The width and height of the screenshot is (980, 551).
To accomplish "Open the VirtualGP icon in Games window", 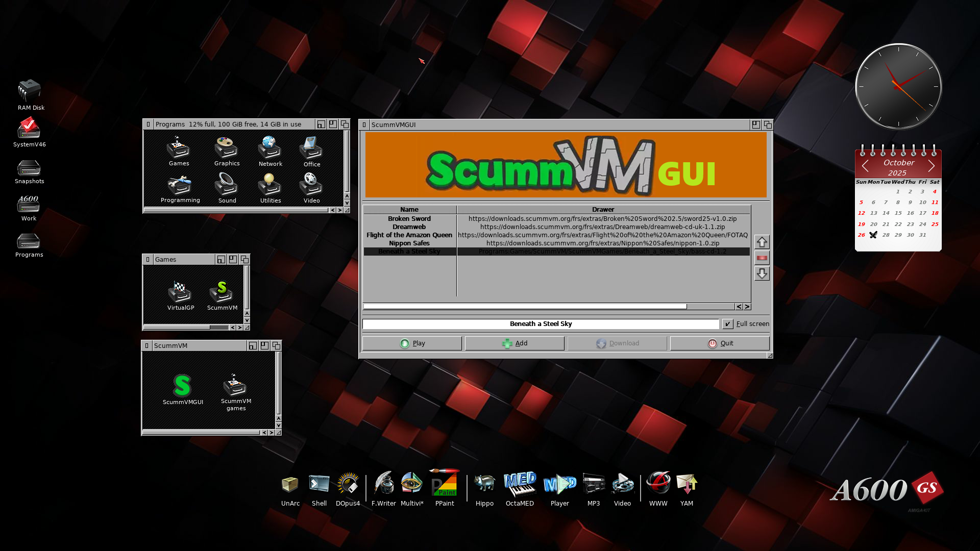I will (180, 292).
